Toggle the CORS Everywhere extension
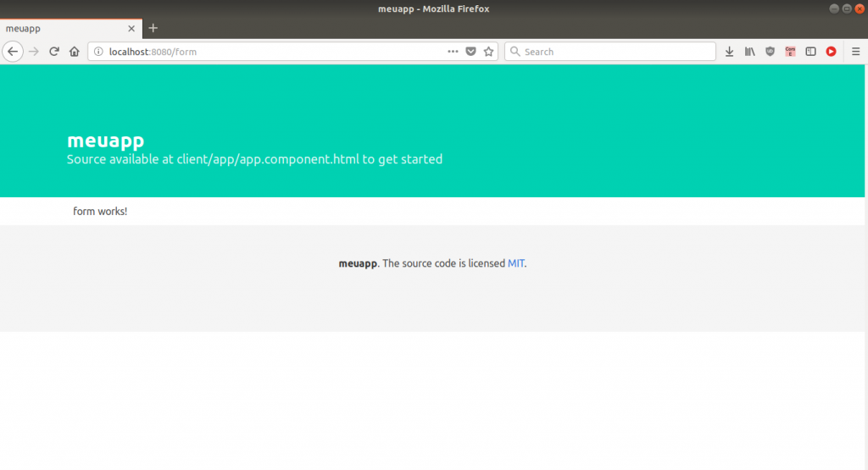The image size is (868, 470). (790, 52)
